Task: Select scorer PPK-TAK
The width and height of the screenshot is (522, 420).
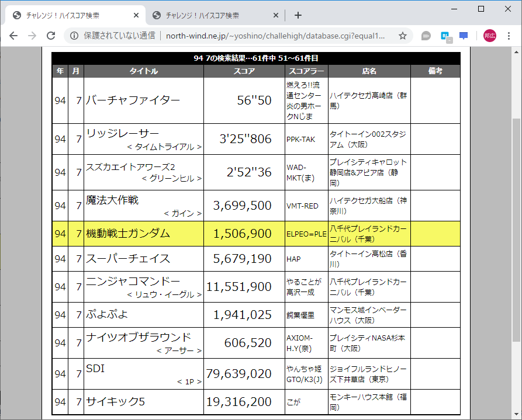Action: point(300,140)
